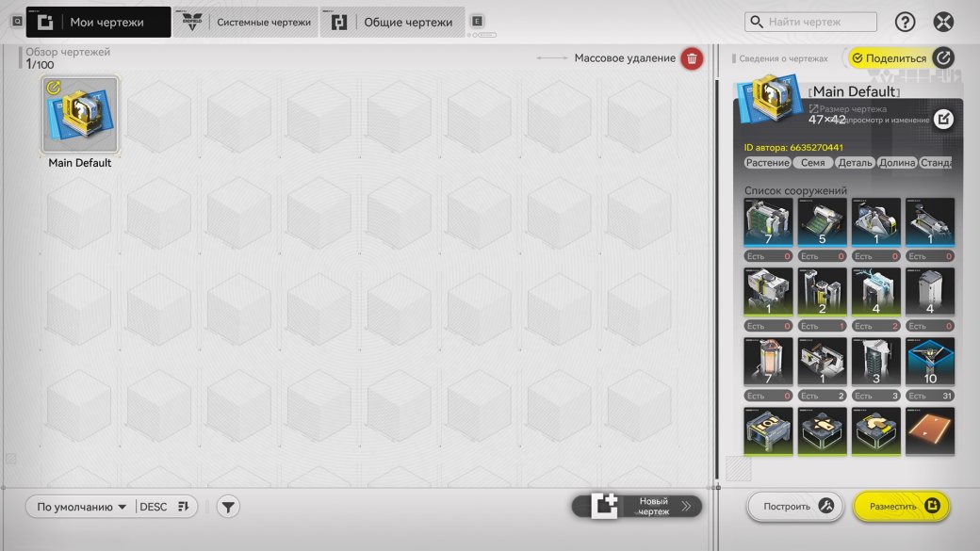
Task: Select the structure icon with count 2
Action: tap(822, 292)
